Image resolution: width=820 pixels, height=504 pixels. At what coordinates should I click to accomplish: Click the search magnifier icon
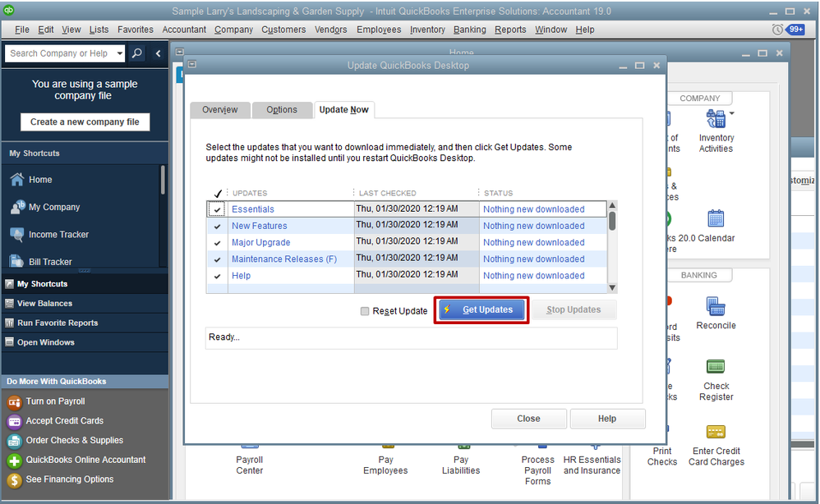(x=137, y=53)
